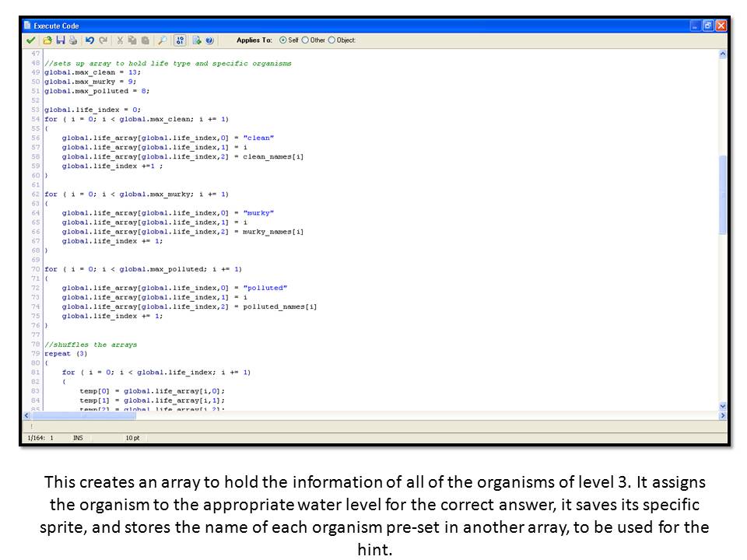Click the "polluted" string value

click(x=265, y=288)
